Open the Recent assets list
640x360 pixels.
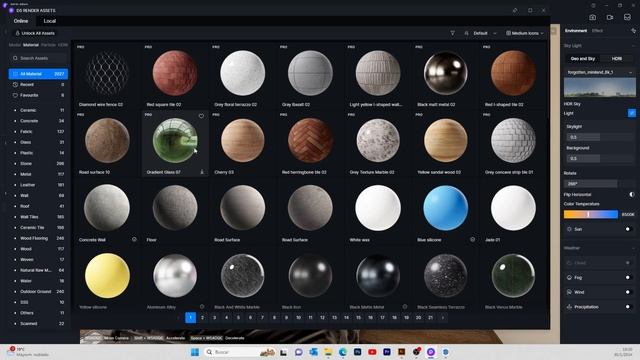pos(38,84)
